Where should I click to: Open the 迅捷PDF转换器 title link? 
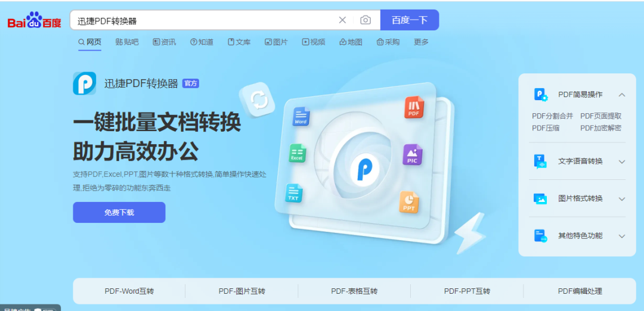tap(141, 83)
